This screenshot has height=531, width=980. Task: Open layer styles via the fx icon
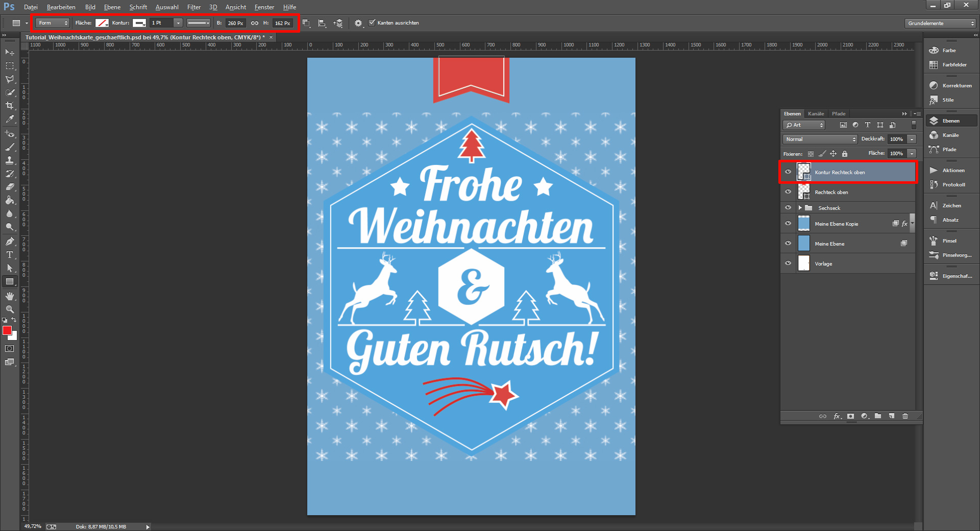(837, 416)
